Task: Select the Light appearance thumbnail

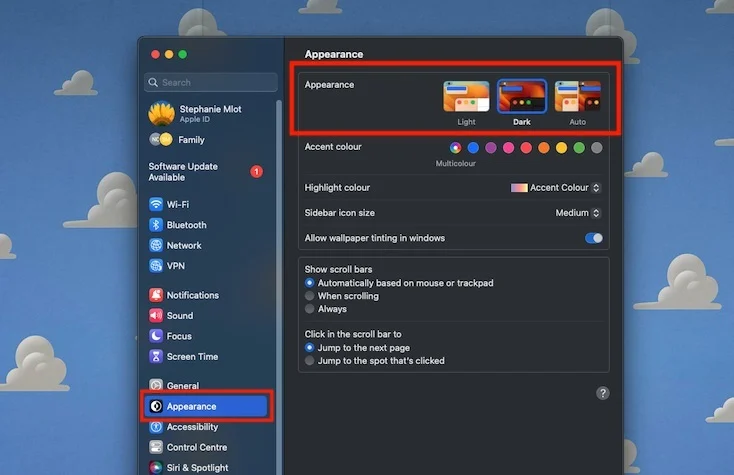Action: (466, 96)
